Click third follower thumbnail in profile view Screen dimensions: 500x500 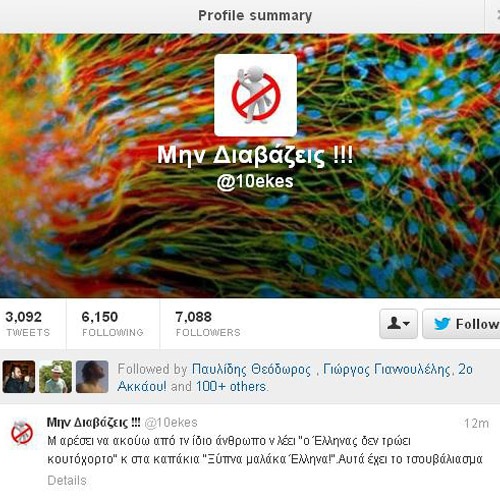tap(92, 376)
